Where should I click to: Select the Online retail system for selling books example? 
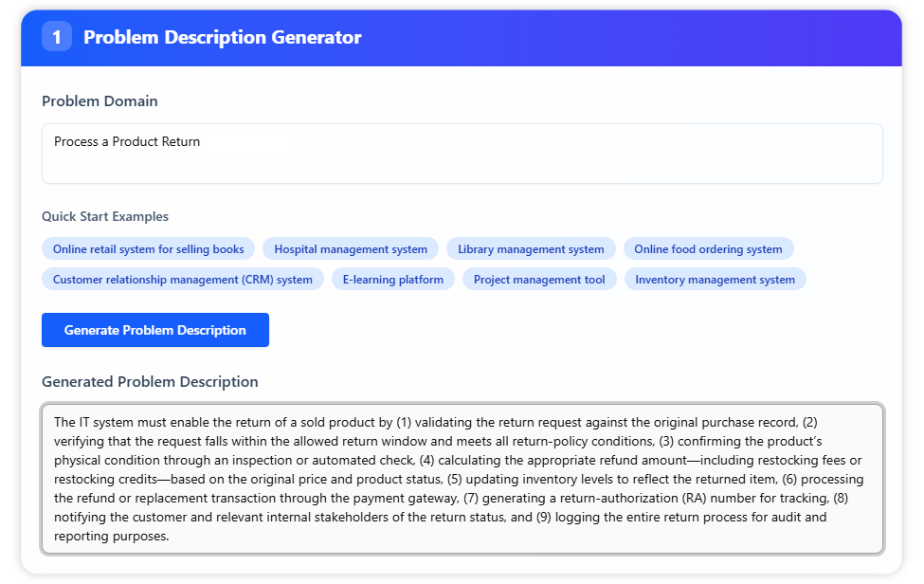point(148,249)
